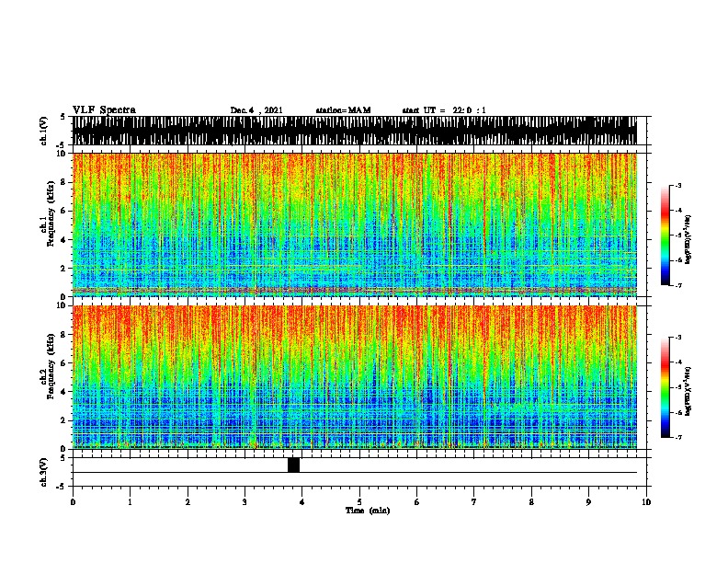Click inside the ch.2 frequency spectrogram
The image size is (728, 563).
pyautogui.click(x=355, y=377)
